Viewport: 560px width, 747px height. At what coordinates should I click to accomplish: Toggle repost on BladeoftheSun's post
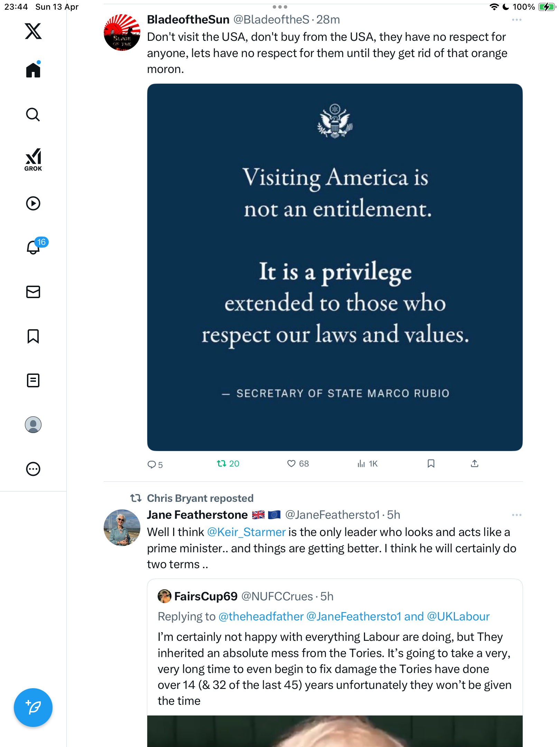228,464
